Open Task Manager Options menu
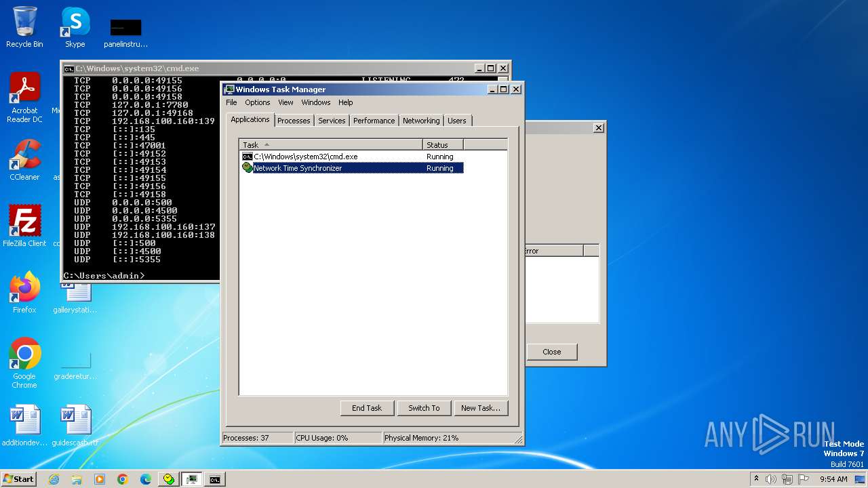This screenshot has height=488, width=868. tap(258, 102)
